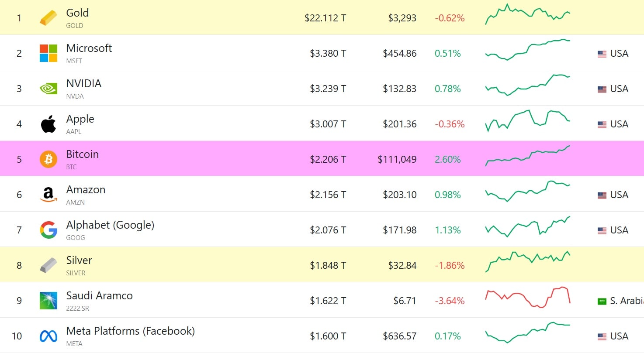Click the Silver bar icon
The height and width of the screenshot is (353, 644).
48,265
